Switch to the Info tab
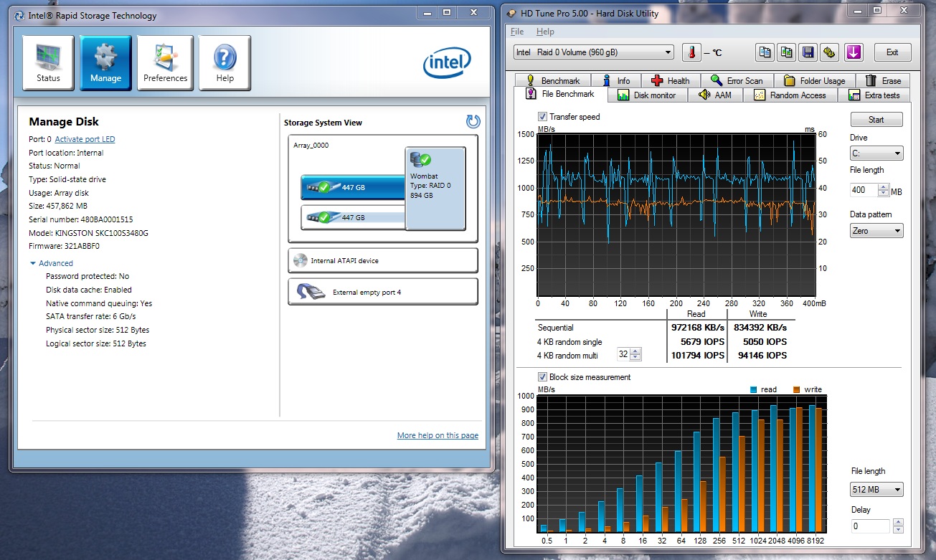Screen dimensions: 936x560 616,80
